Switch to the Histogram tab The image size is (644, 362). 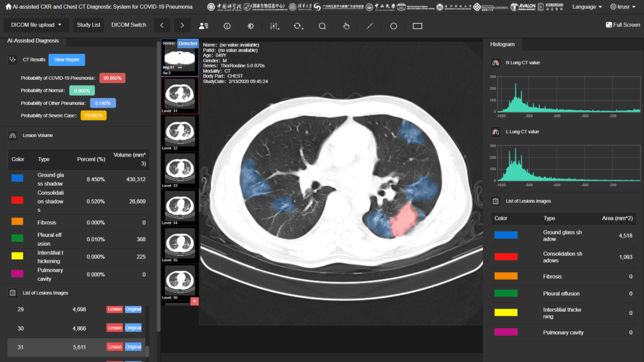(x=502, y=44)
